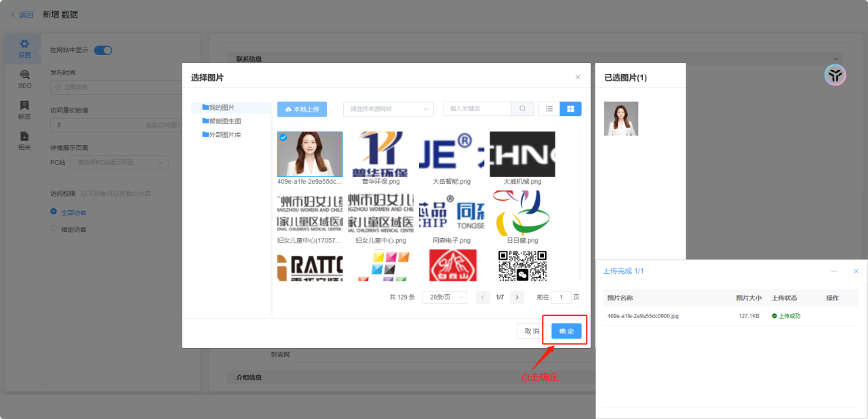Image resolution: width=868 pixels, height=419 pixels.
Task: Click the 操作 column header
Action: coord(832,298)
